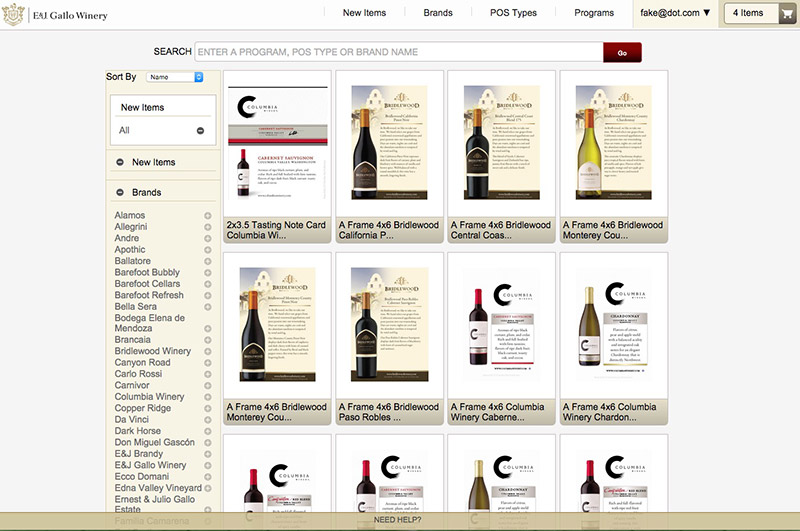Select the Edna Valley Vineyard brand link
Image resolution: width=800 pixels, height=531 pixels.
[x=158, y=488]
